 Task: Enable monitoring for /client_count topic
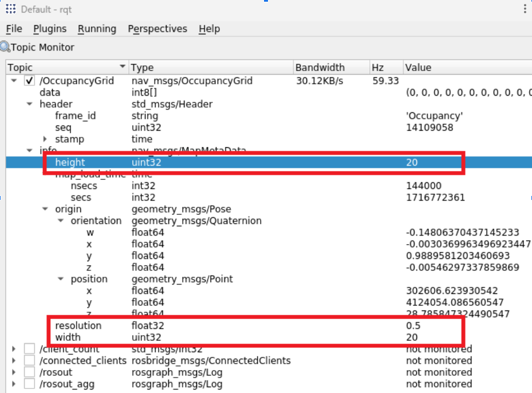click(x=30, y=349)
